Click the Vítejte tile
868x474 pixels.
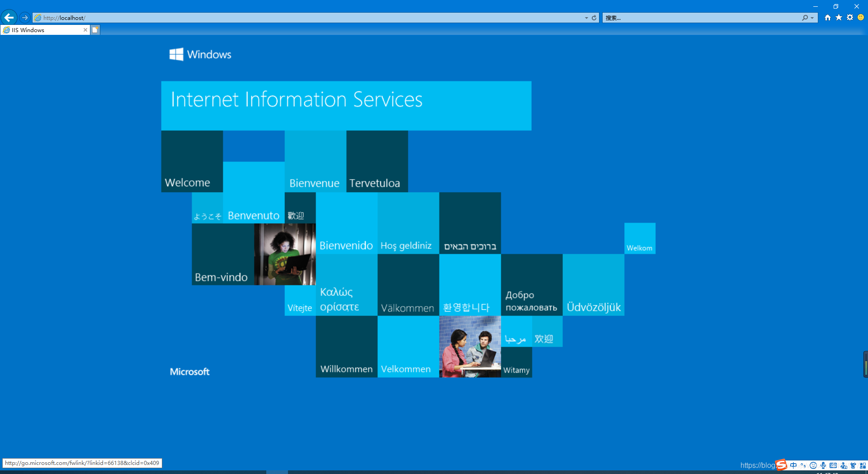click(300, 300)
